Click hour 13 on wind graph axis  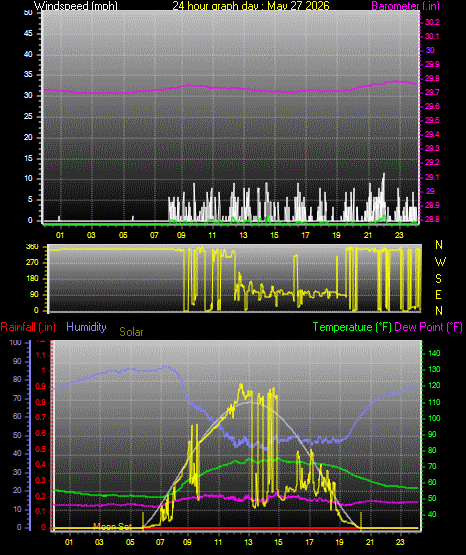click(243, 235)
